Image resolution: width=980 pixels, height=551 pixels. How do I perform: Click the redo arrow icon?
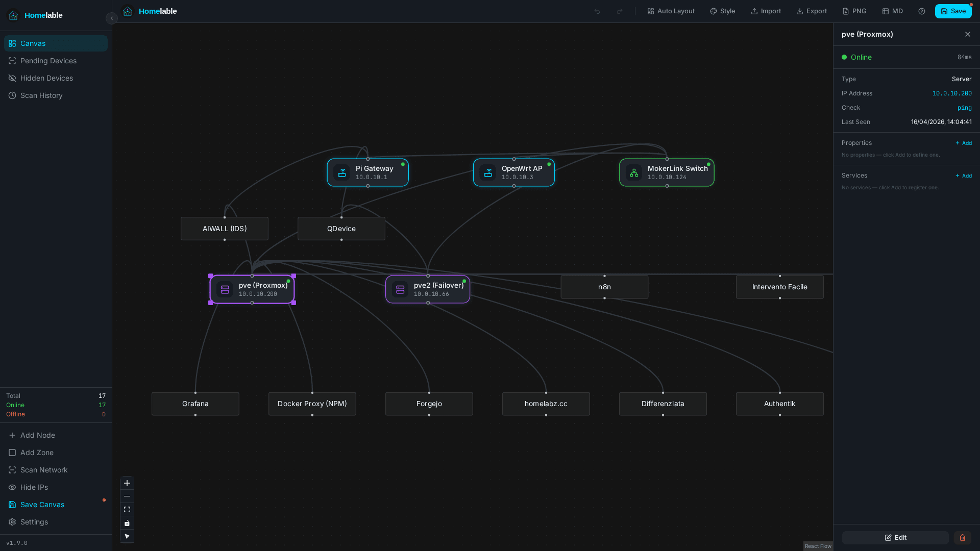coord(619,11)
